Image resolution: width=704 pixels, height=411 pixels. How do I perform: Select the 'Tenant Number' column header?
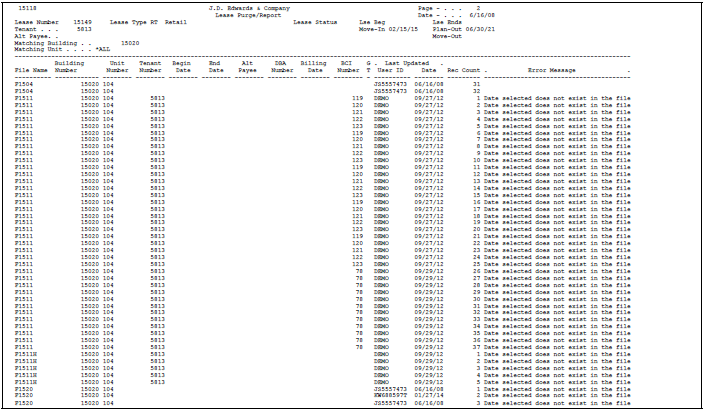(150, 67)
